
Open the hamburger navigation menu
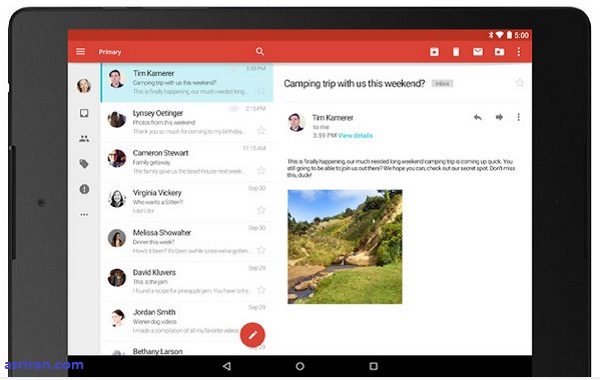coord(80,51)
